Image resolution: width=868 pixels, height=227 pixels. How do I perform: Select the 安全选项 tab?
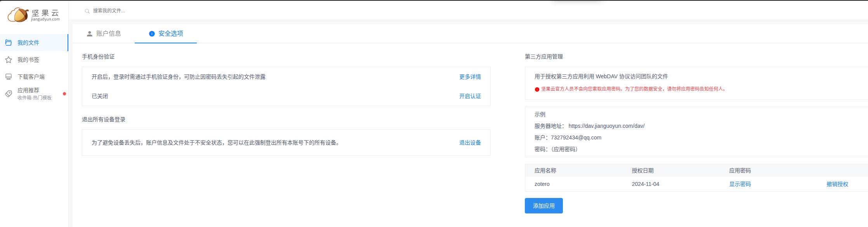[166, 34]
